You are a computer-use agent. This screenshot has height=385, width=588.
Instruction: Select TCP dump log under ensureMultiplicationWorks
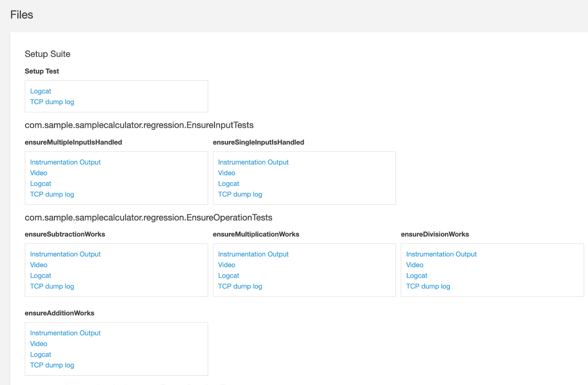(240, 286)
